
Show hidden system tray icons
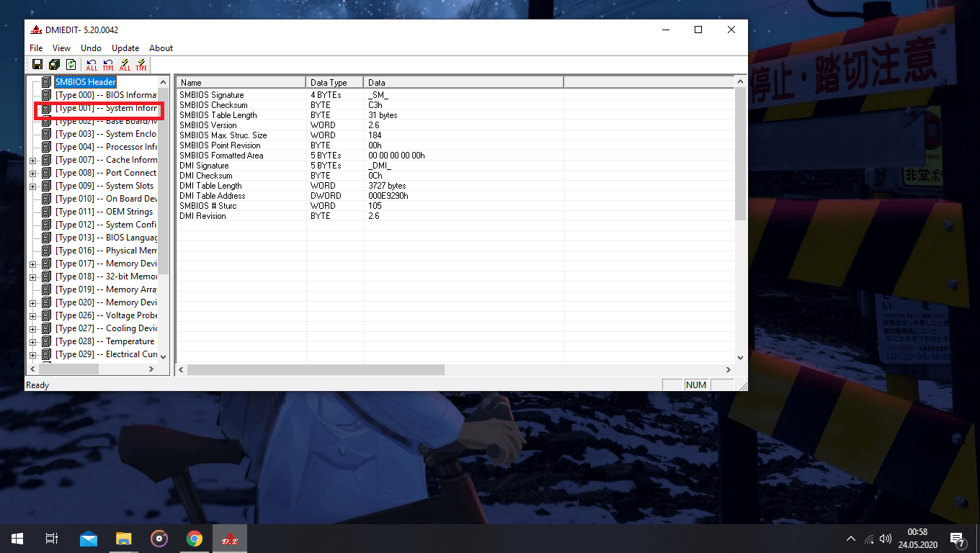tap(851, 539)
